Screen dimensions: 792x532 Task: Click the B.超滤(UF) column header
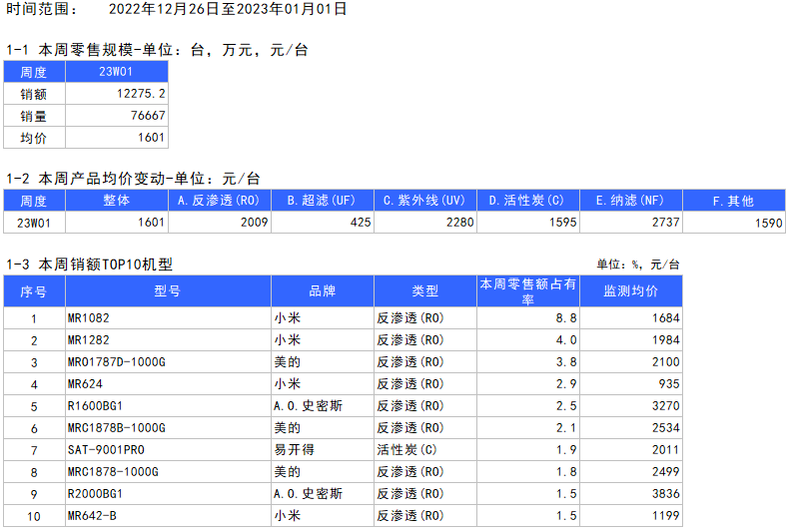323,201
